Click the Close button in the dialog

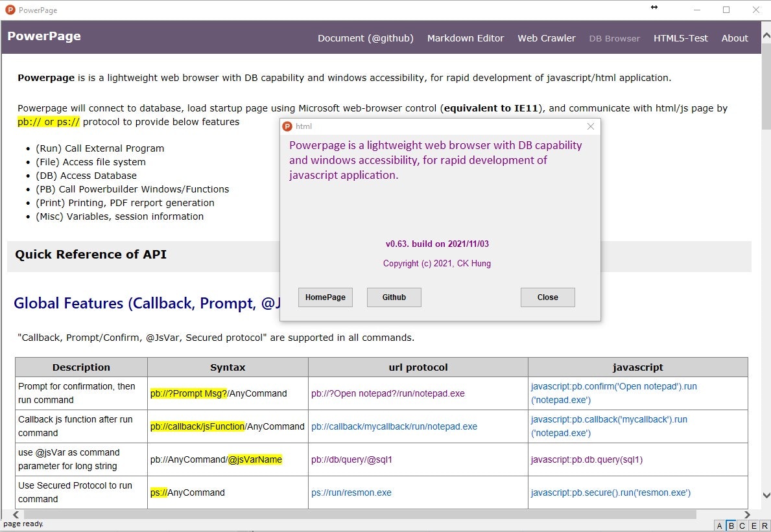pyautogui.click(x=547, y=297)
